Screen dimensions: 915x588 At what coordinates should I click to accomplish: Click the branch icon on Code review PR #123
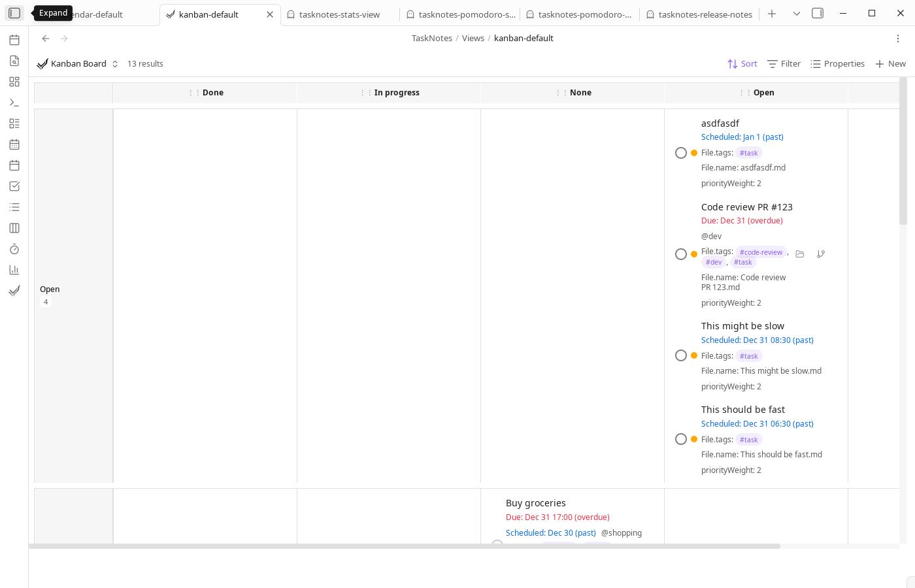[821, 253]
